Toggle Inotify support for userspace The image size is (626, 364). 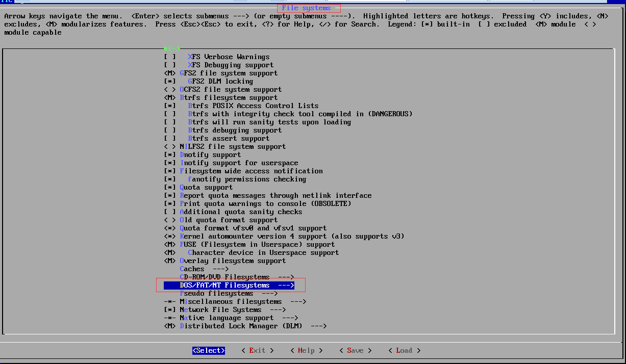(231, 163)
